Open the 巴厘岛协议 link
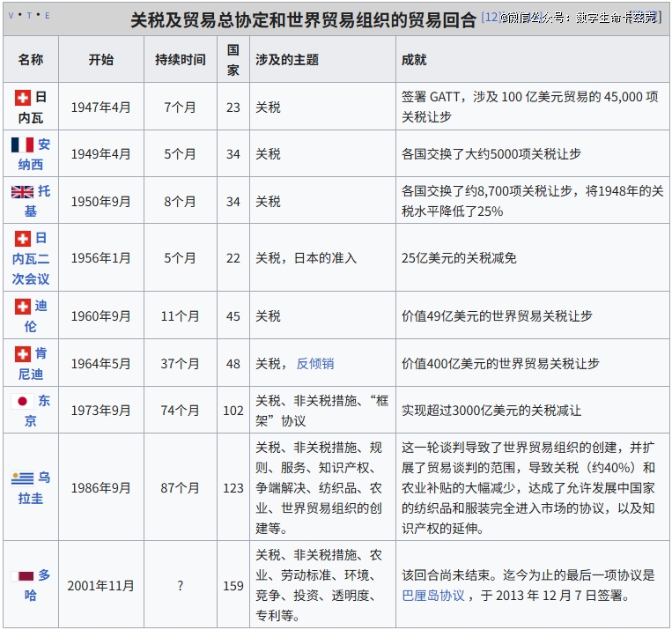Screen dimensions: 672x630 coord(432,595)
